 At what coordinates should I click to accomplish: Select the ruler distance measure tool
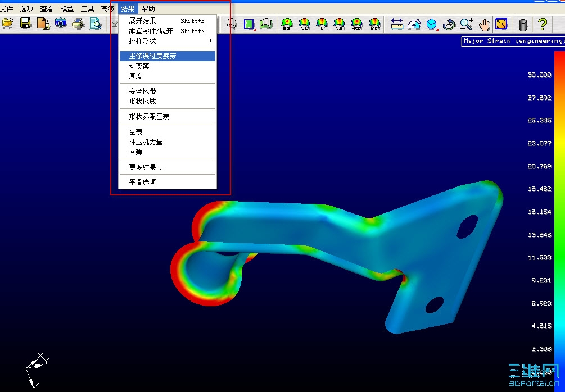397,24
